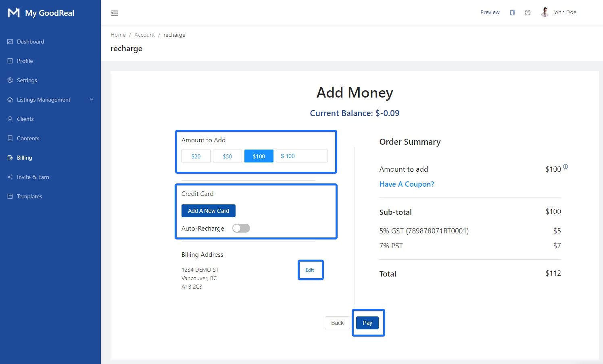The height and width of the screenshot is (364, 603).
Task: Select the $100 preset amount
Action: click(x=259, y=156)
